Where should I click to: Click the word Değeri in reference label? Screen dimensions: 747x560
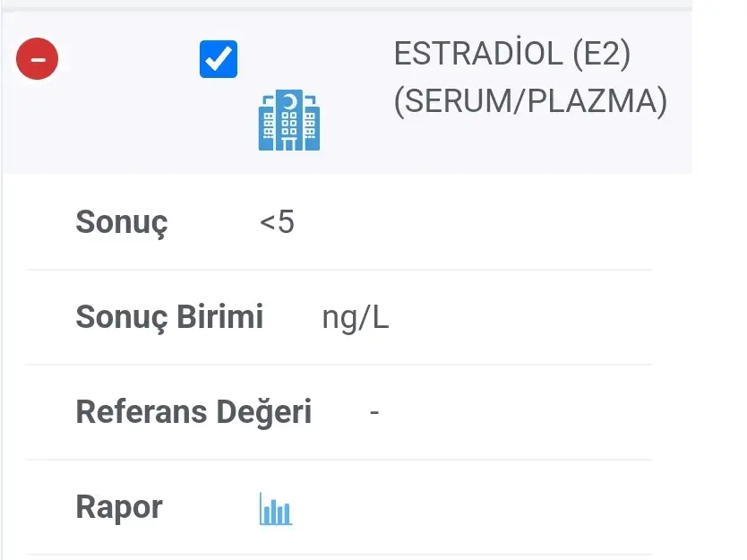pyautogui.click(x=264, y=412)
